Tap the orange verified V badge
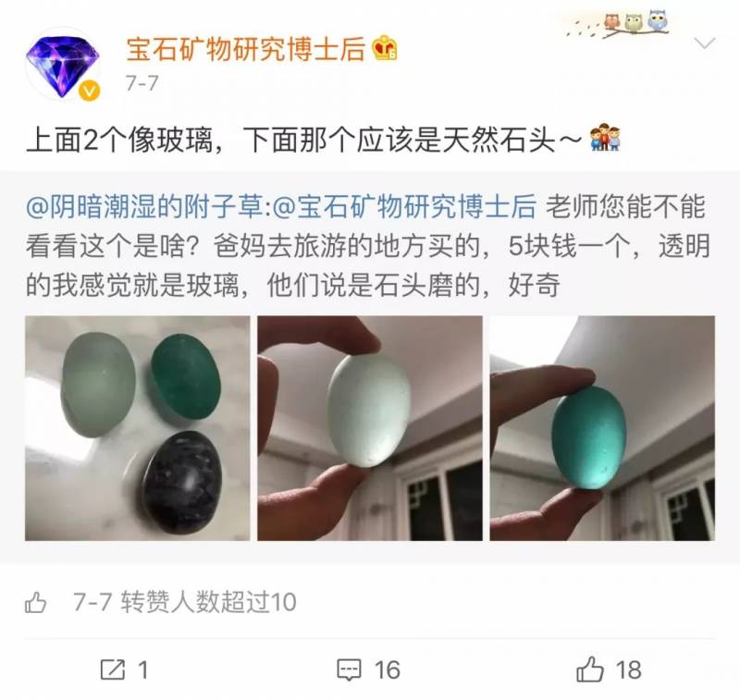 (x=89, y=91)
